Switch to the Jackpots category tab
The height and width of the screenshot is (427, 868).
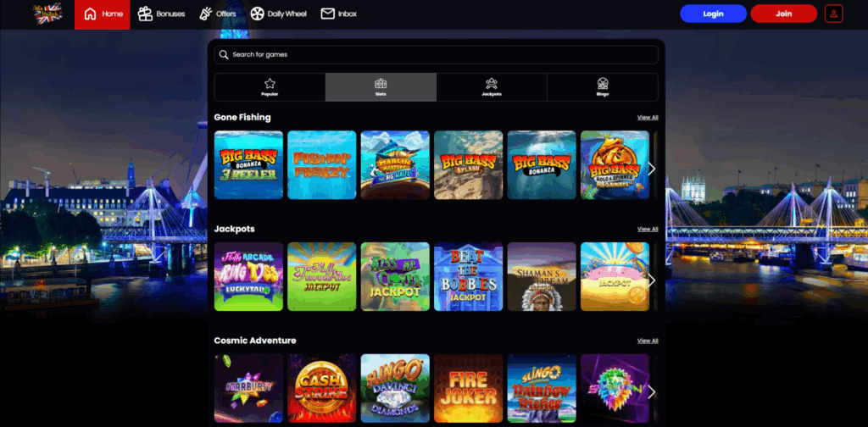[x=492, y=87]
